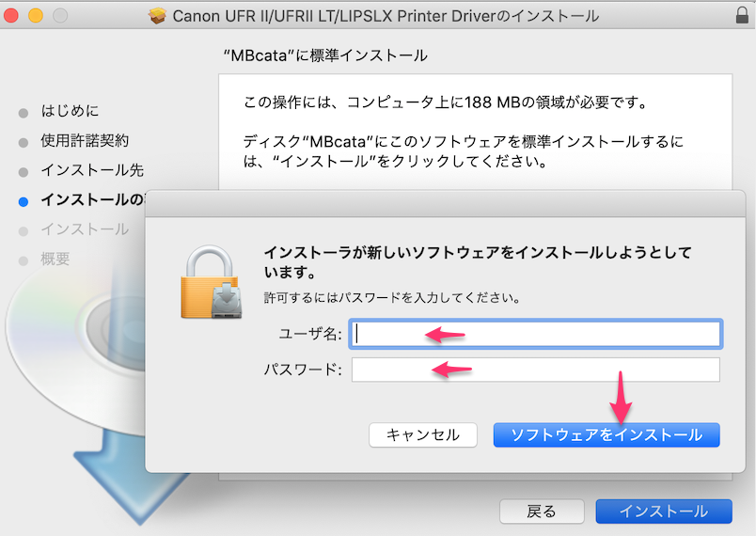
Task: Click dialog heading インストーラが新しいソフトウェア
Action: [478, 261]
